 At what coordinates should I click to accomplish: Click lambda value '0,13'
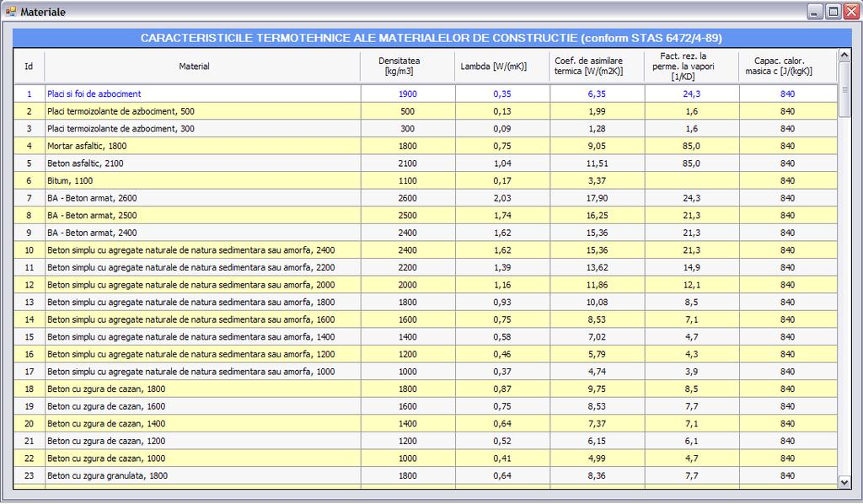point(502,111)
